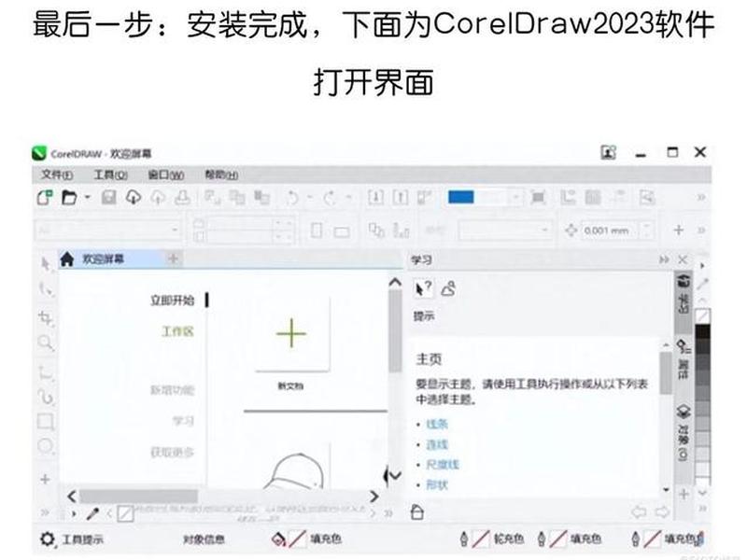Expand standard toolbar overflow double arrows
This screenshot has width=747, height=560.
[701, 197]
